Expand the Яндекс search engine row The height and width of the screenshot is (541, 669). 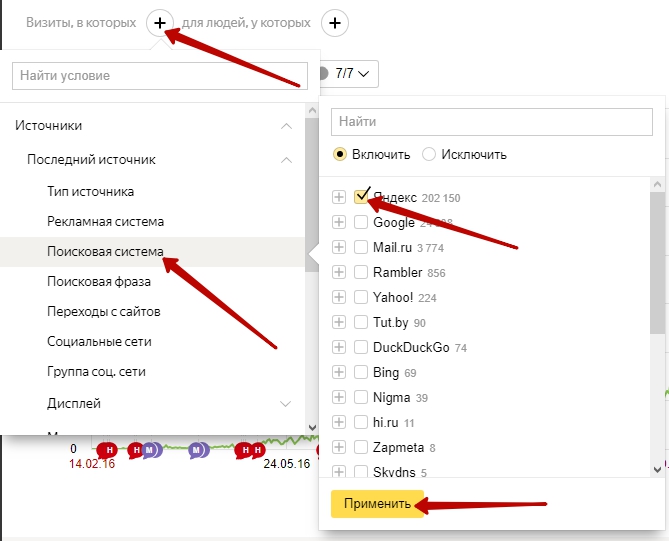click(x=339, y=197)
